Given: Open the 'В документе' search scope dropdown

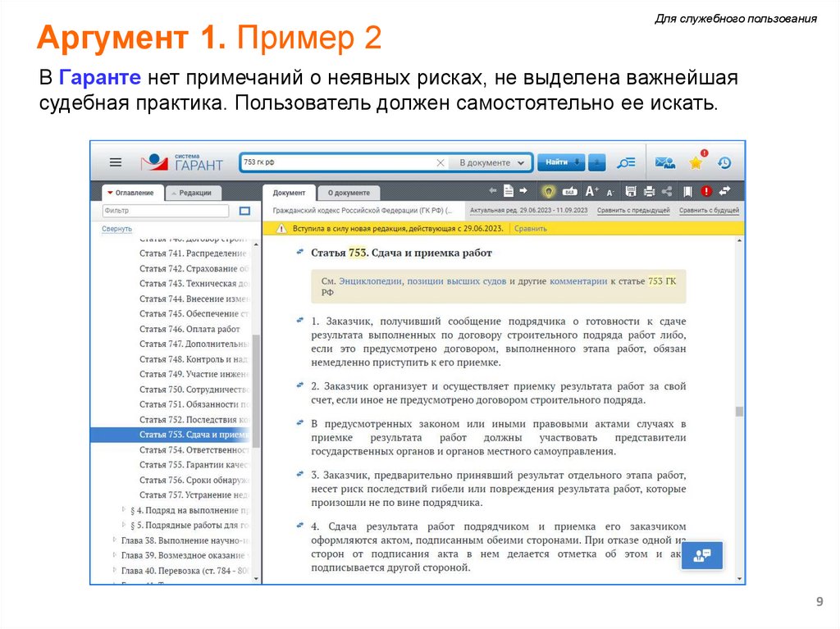Looking at the screenshot, I should point(492,162).
